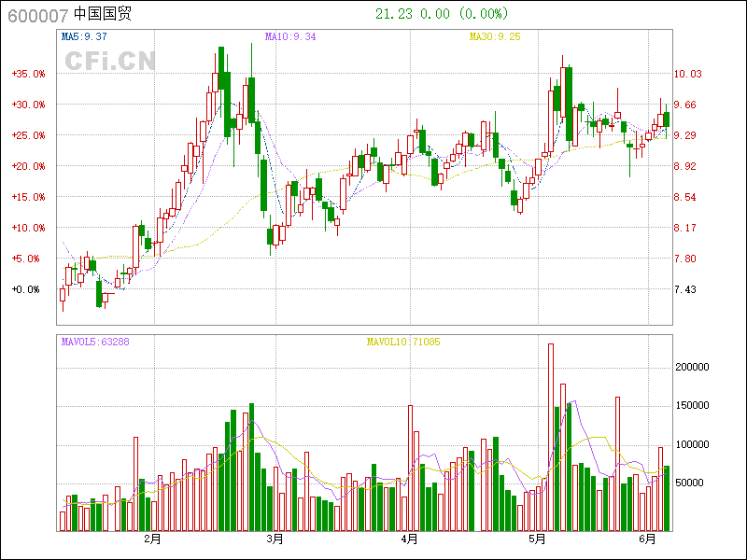The image size is (747, 560).
Task: Click the 10.03 price label on right axis
Action: (687, 74)
